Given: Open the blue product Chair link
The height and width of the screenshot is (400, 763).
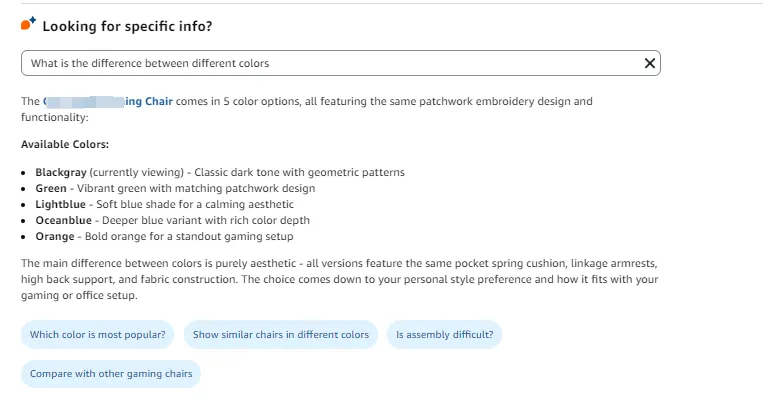Looking at the screenshot, I should tap(148, 101).
